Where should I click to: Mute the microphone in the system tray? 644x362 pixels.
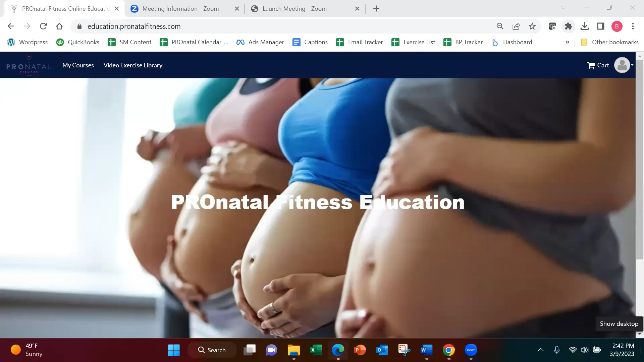click(x=556, y=350)
